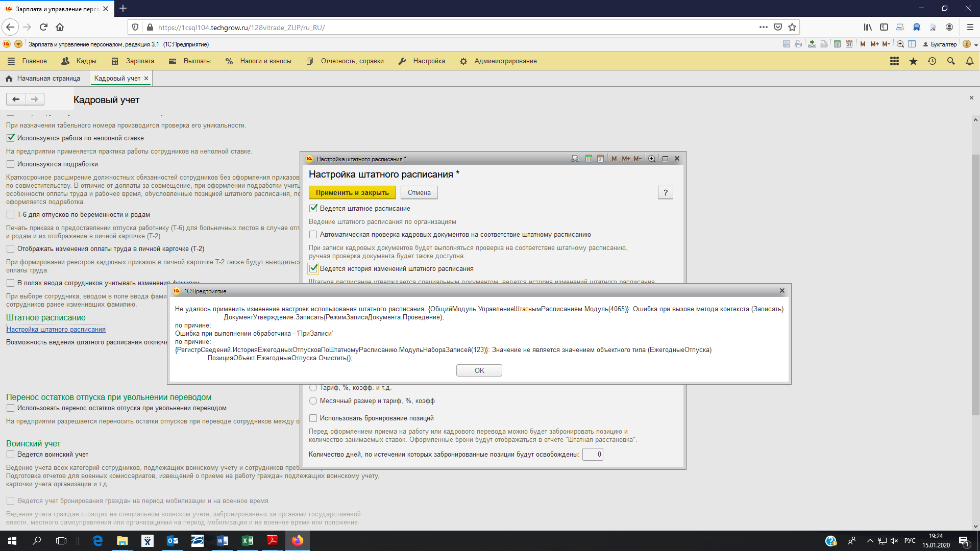Toggle 'Используются подработки' checkbox
Image resolution: width=980 pixels, height=551 pixels.
[10, 164]
